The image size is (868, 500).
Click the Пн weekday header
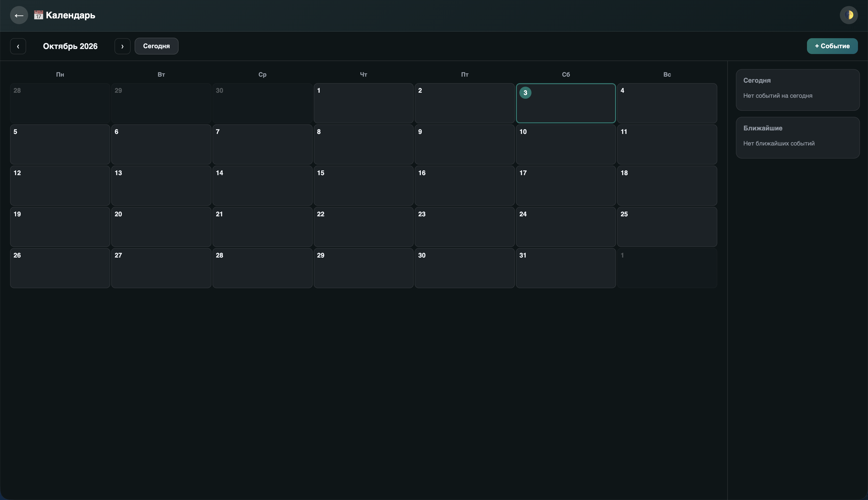(60, 75)
